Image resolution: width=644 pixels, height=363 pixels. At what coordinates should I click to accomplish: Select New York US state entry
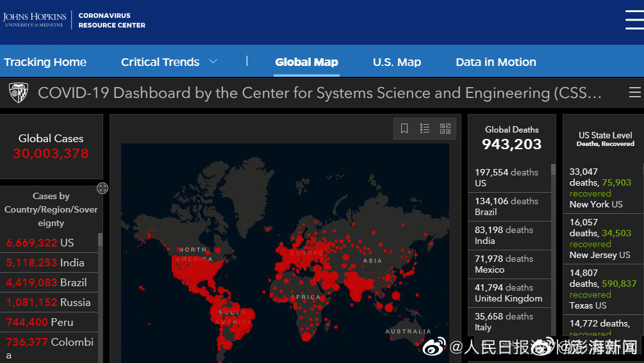(604, 188)
